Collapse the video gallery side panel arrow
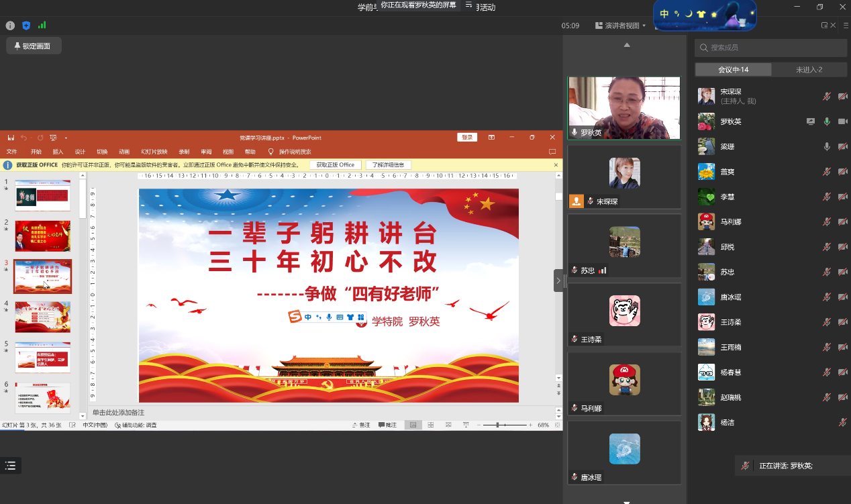The width and height of the screenshot is (851, 504). click(x=558, y=281)
